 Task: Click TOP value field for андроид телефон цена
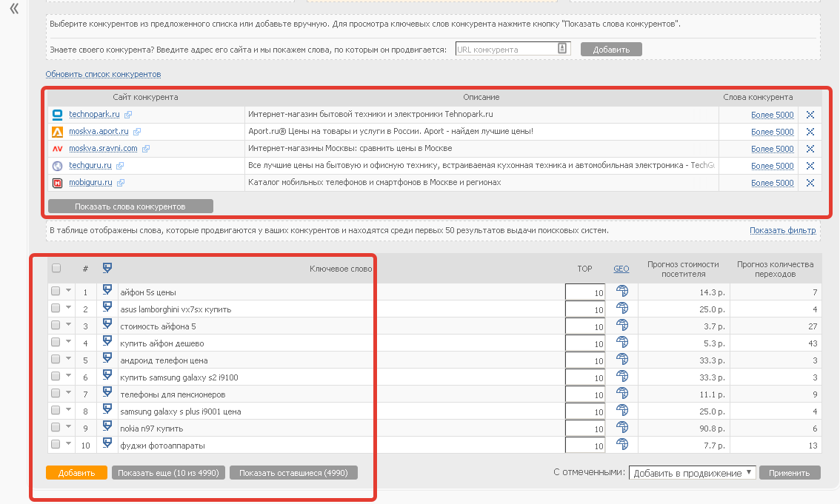(585, 360)
